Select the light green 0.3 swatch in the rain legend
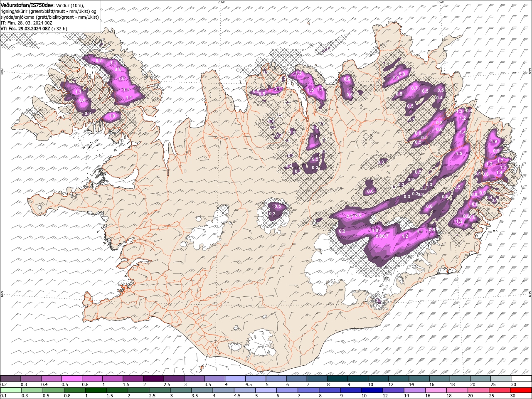Viewport: 532px width, 399px height. click(x=32, y=390)
